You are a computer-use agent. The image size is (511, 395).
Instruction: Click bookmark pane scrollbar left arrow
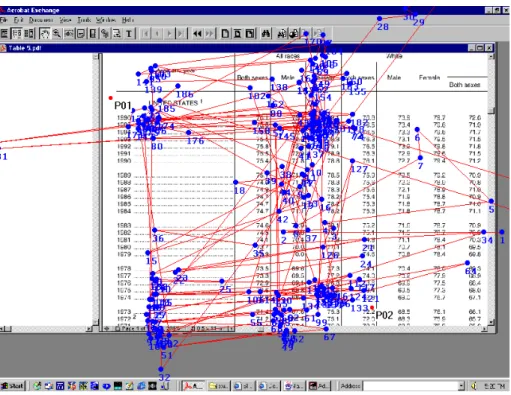(2, 329)
